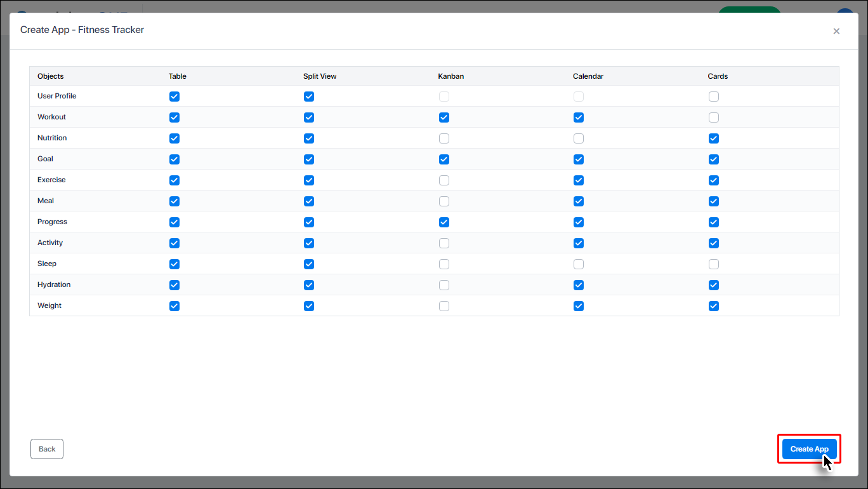Viewport: 868px width, 489px height.
Task: Enable Cards view for Workout
Action: (714, 117)
